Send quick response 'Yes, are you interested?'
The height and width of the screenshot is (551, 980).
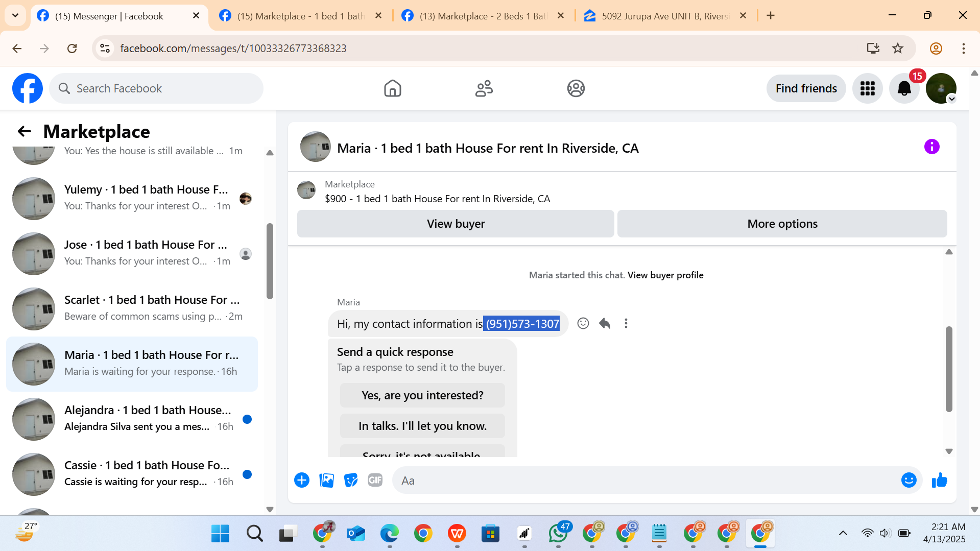click(x=422, y=395)
